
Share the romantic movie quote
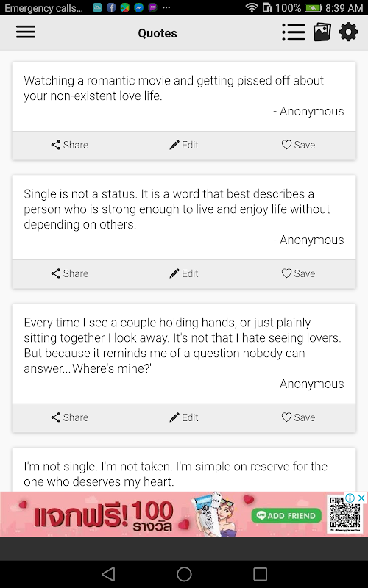(69, 145)
